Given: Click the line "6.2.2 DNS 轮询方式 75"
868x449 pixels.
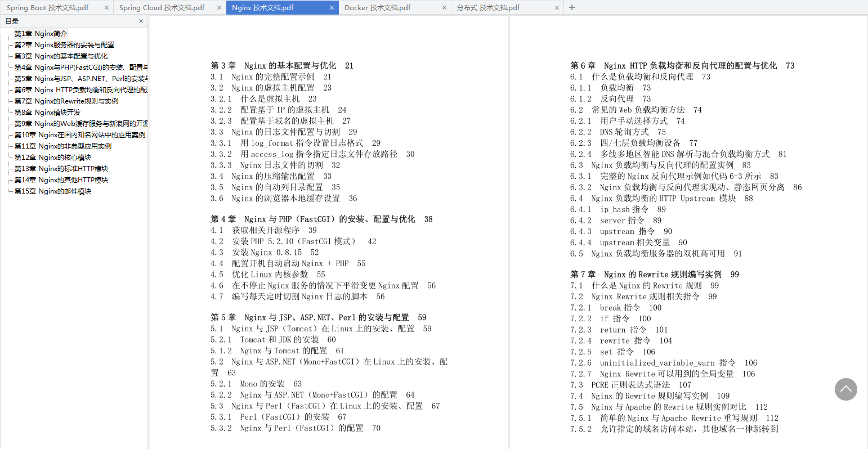Looking at the screenshot, I should 618,132.
